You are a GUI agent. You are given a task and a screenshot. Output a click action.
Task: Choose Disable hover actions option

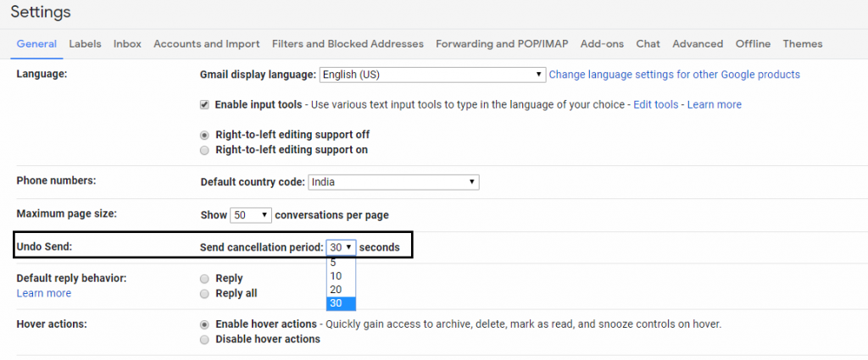click(x=205, y=340)
